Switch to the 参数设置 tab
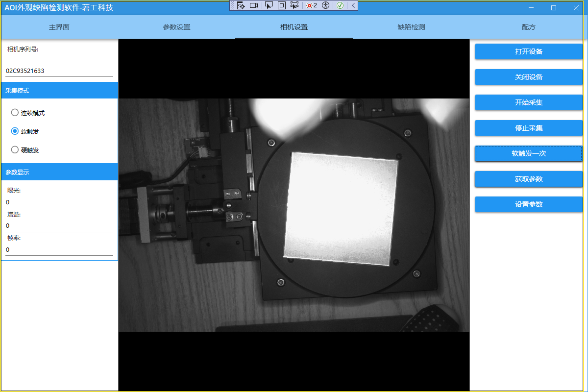The image size is (588, 392). coord(176,27)
